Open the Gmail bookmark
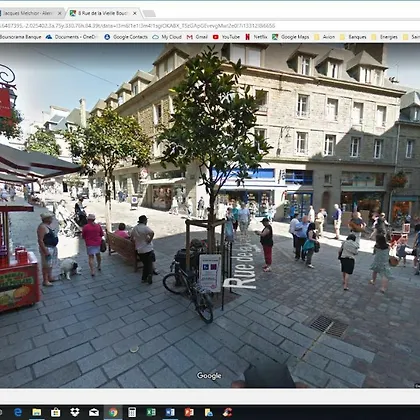 pos(197,37)
